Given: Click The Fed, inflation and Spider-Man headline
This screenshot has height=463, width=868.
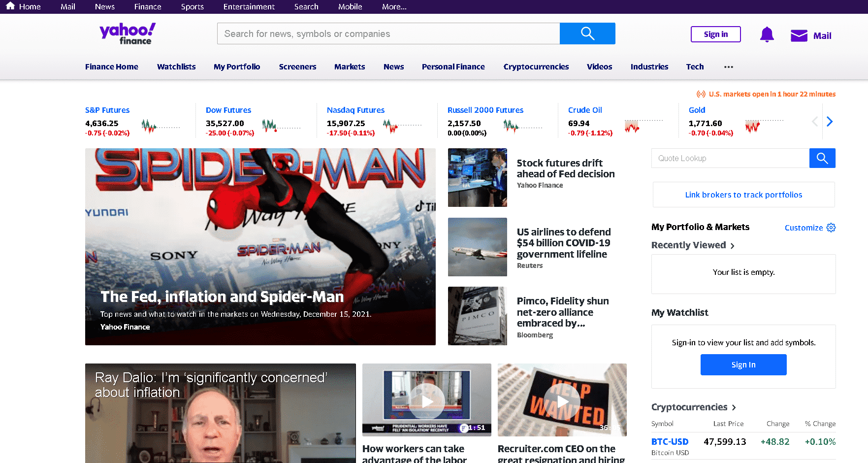Looking at the screenshot, I should coord(222,297).
